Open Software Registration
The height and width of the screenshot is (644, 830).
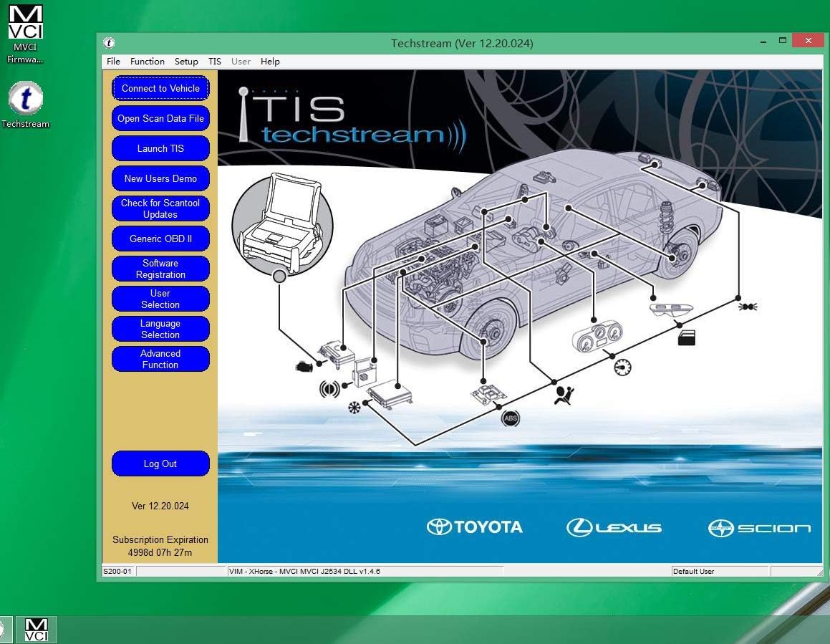160,269
